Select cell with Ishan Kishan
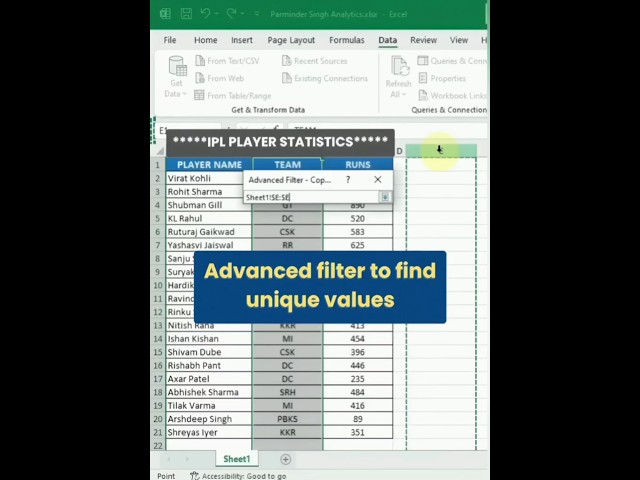 coord(209,339)
